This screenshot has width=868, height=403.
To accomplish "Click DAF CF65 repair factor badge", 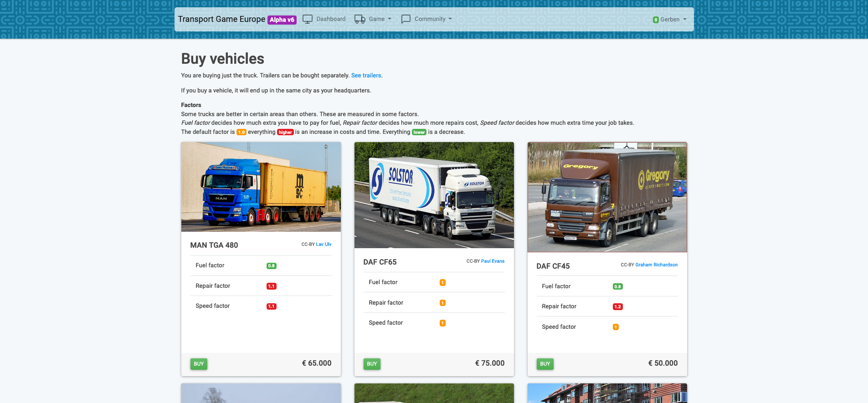I will tap(442, 303).
